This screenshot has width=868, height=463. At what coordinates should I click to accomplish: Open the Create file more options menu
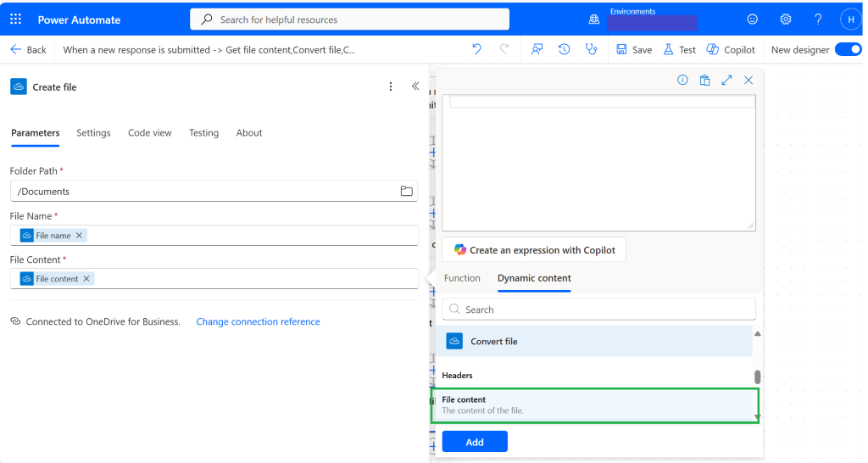tap(391, 86)
